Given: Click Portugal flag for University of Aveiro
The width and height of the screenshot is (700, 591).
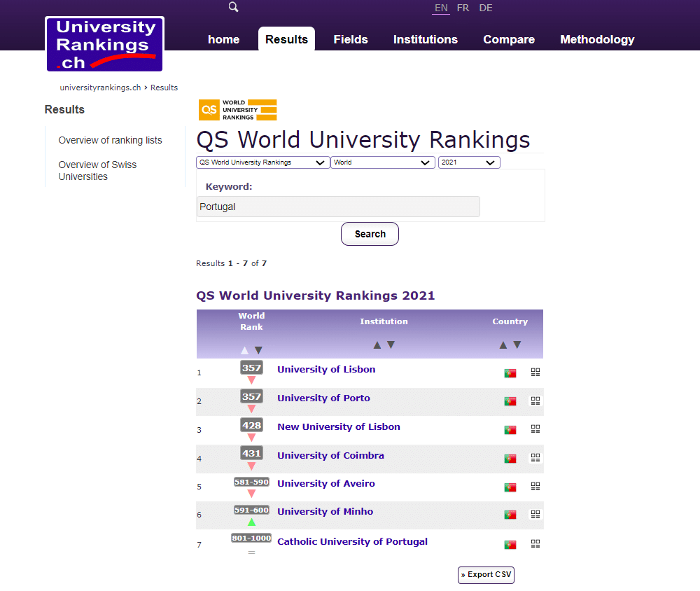Looking at the screenshot, I should [x=510, y=487].
